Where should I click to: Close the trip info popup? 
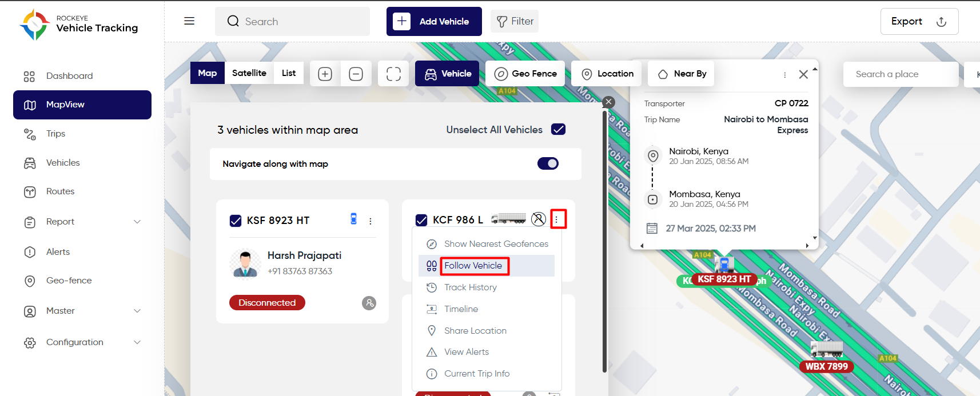pos(803,74)
